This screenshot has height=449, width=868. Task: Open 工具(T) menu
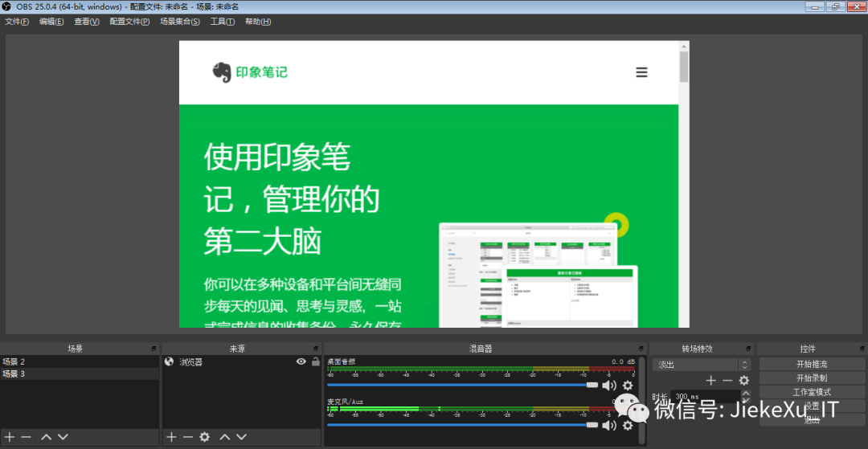[x=223, y=22]
